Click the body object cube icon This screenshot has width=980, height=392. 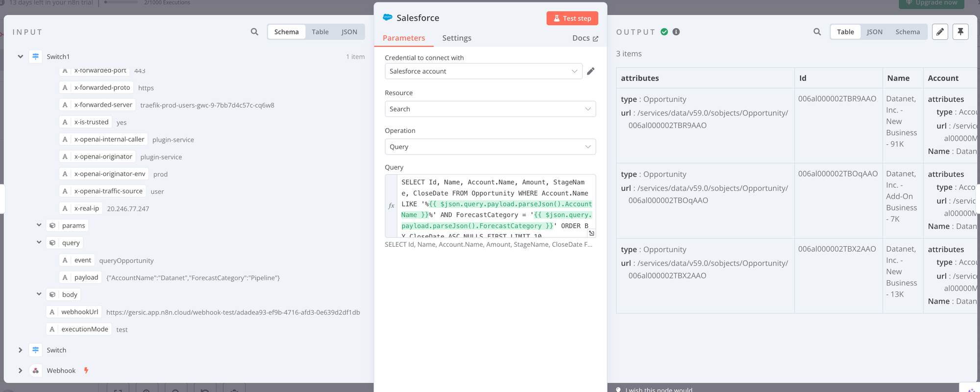[52, 294]
